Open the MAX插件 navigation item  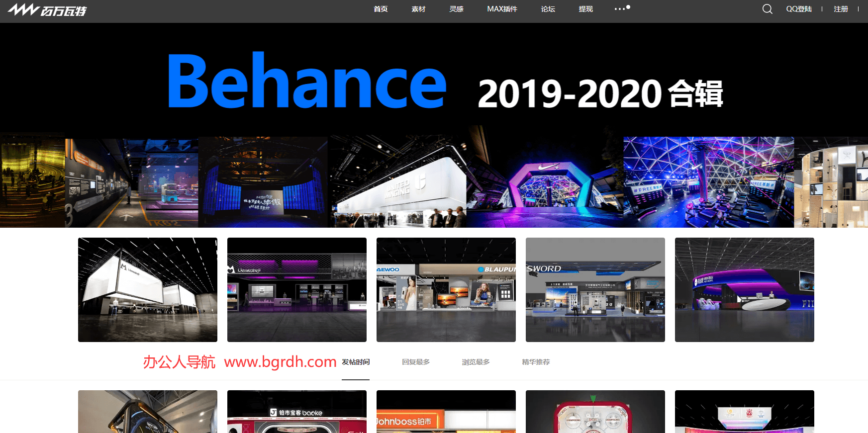[x=502, y=9]
